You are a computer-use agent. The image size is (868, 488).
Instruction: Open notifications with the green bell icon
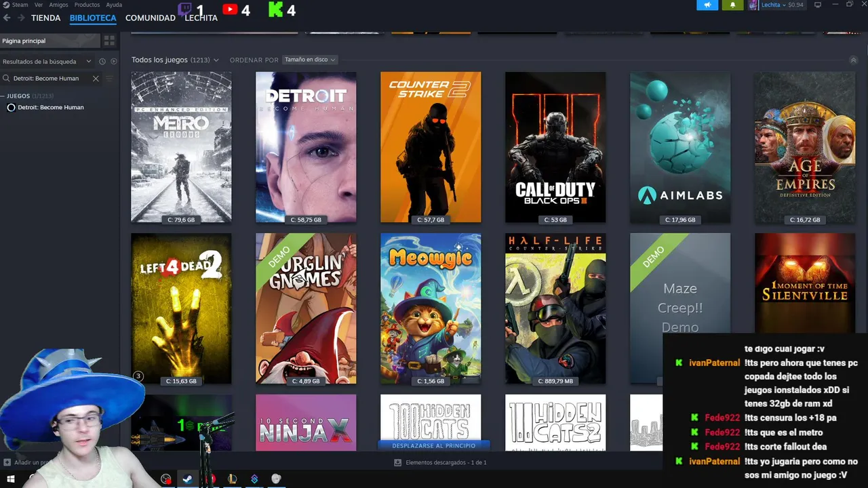[732, 5]
